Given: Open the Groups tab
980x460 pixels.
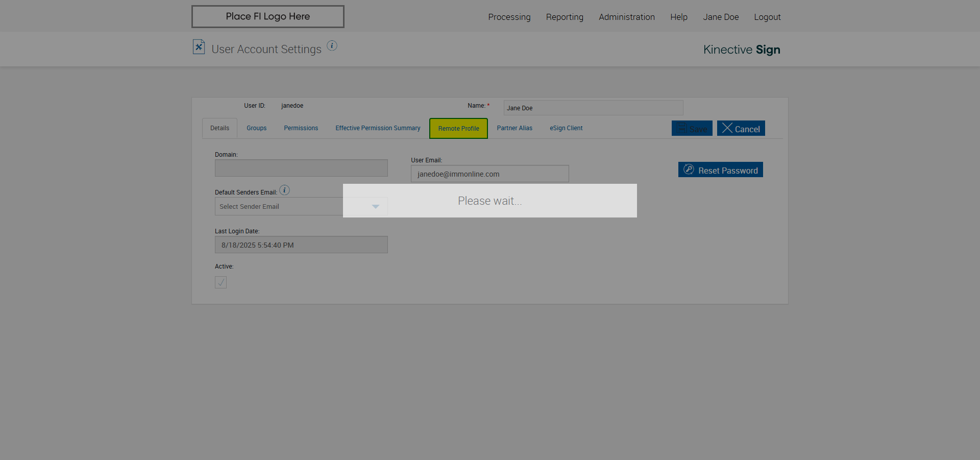Looking at the screenshot, I should point(256,128).
